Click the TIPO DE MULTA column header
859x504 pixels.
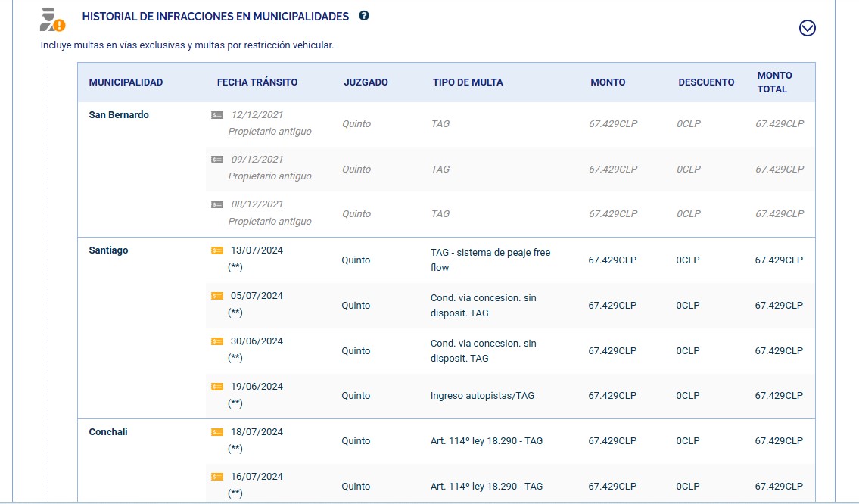(468, 82)
